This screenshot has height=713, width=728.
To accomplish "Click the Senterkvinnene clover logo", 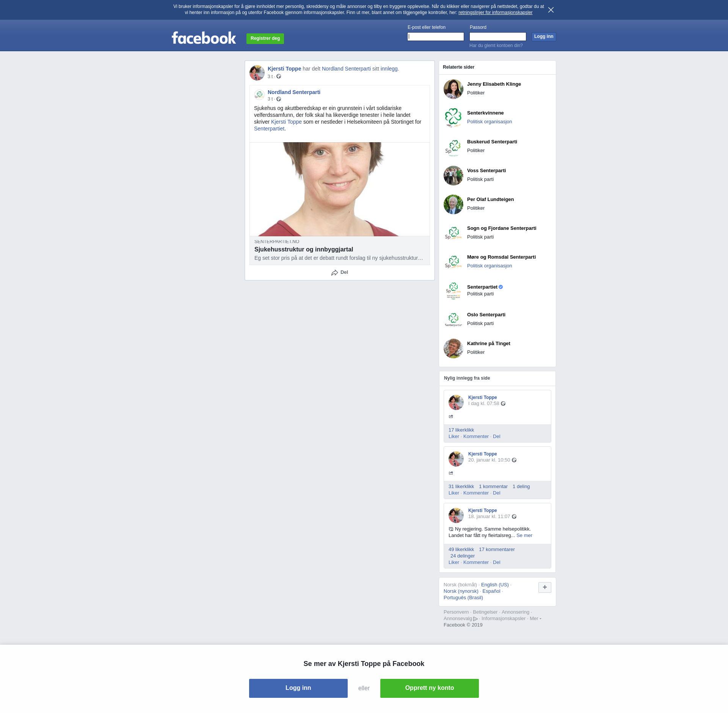I will pyautogui.click(x=453, y=118).
